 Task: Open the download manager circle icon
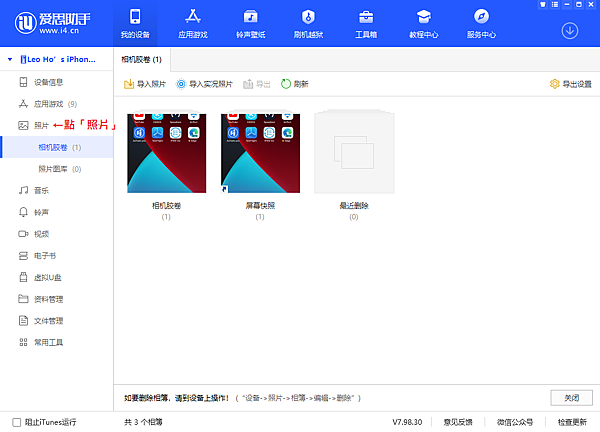point(570,31)
